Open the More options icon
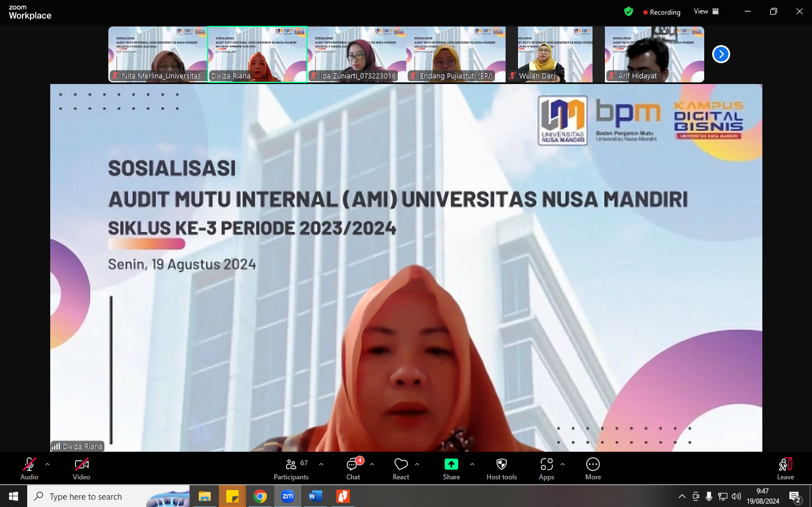The image size is (812, 507). coord(592,468)
